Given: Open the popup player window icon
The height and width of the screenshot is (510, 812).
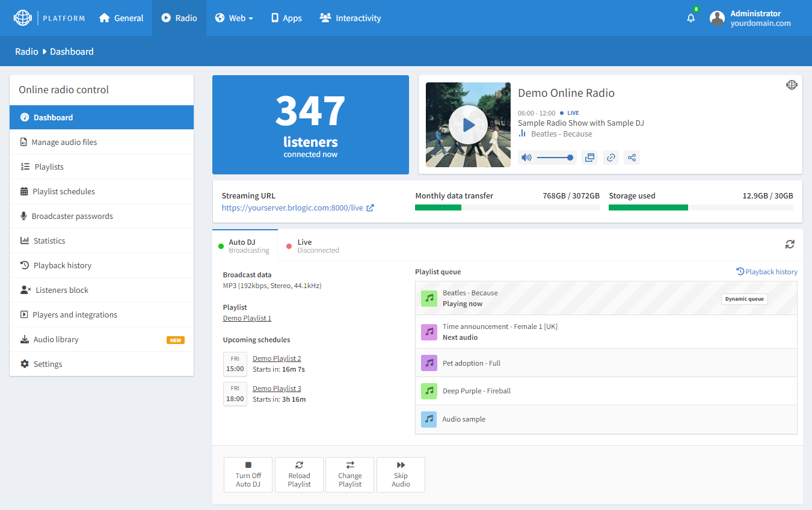Looking at the screenshot, I should (x=589, y=158).
